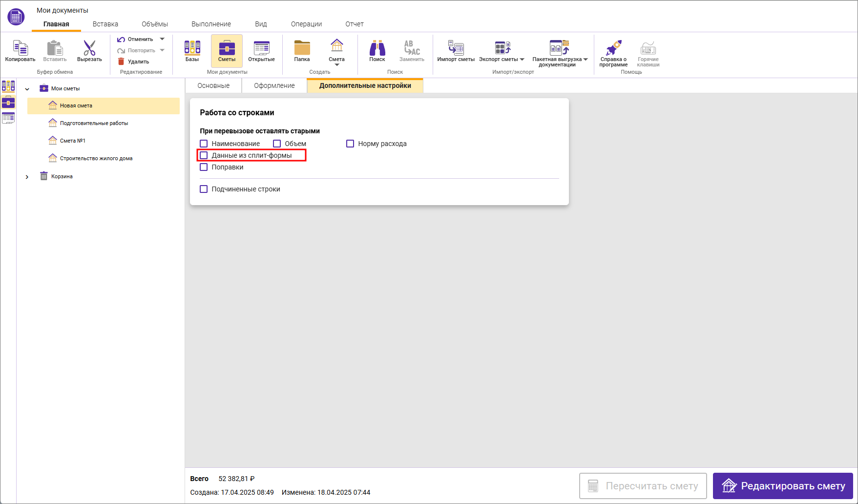Image resolution: width=858 pixels, height=504 pixels.
Task: Switch to the Оформление tab
Action: [x=274, y=85]
